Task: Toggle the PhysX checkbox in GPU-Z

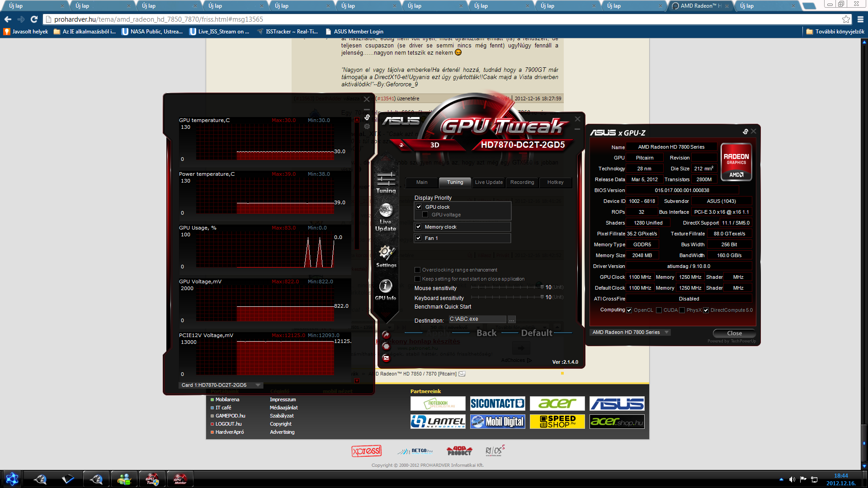Action: tap(682, 310)
